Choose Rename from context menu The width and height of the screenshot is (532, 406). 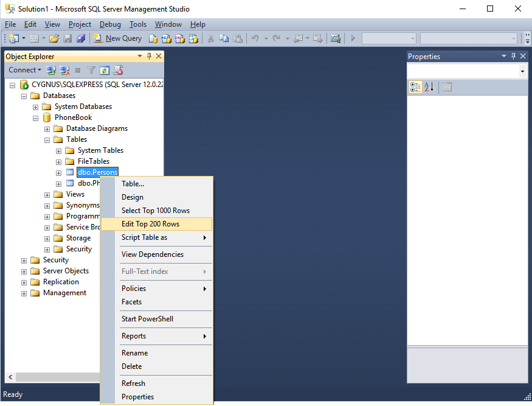pyautogui.click(x=157, y=353)
